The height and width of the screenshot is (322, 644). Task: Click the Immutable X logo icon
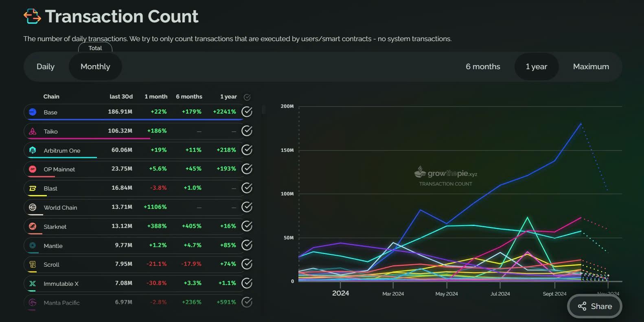33,283
